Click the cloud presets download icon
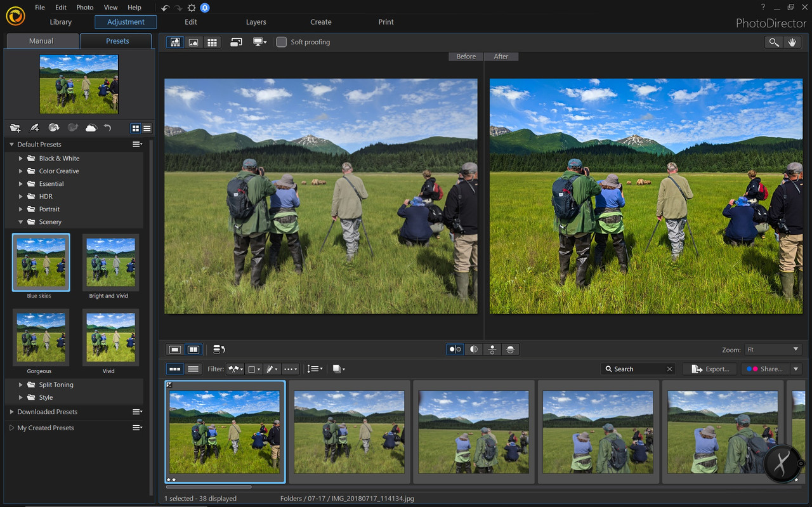Image resolution: width=812 pixels, height=507 pixels. [x=91, y=128]
